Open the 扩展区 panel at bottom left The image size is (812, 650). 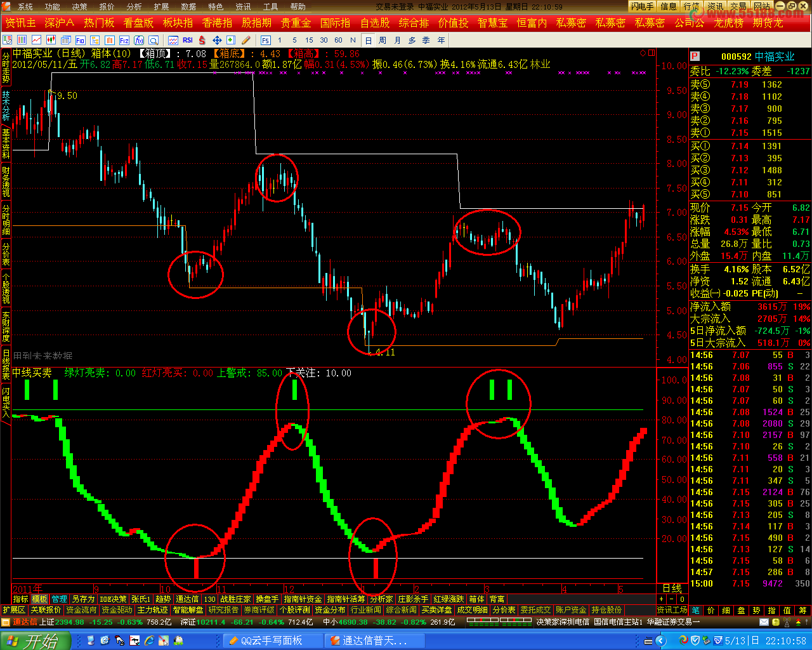tap(14, 610)
